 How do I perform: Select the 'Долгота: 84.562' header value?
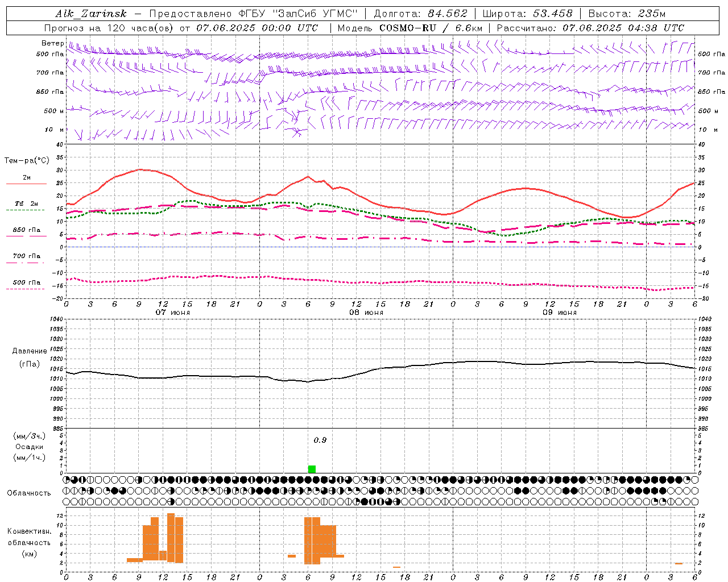click(420, 14)
